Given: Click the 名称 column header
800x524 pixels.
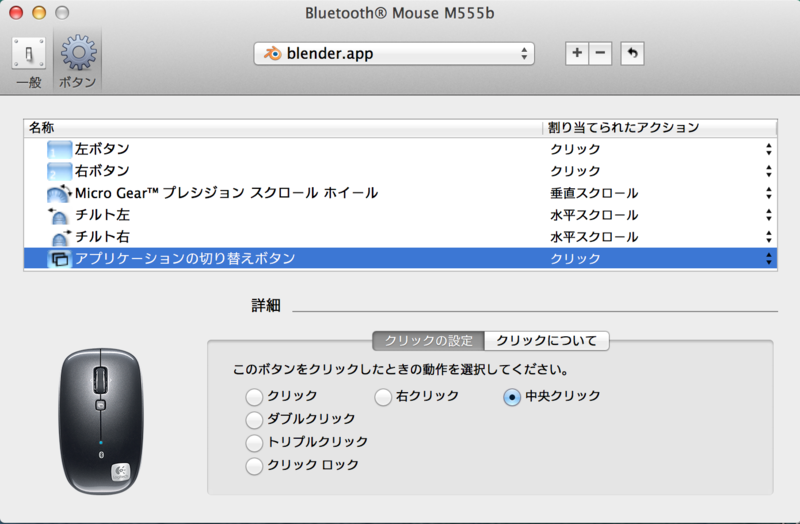Looking at the screenshot, I should (x=283, y=128).
